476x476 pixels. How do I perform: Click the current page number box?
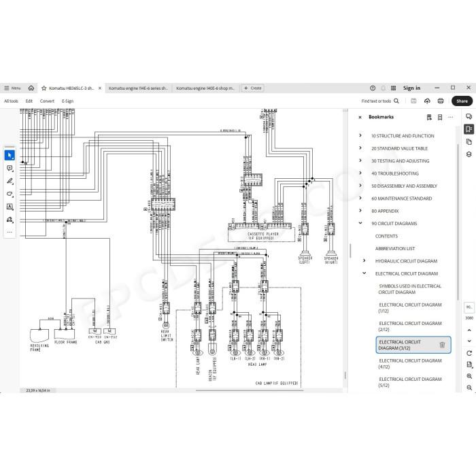(469, 307)
